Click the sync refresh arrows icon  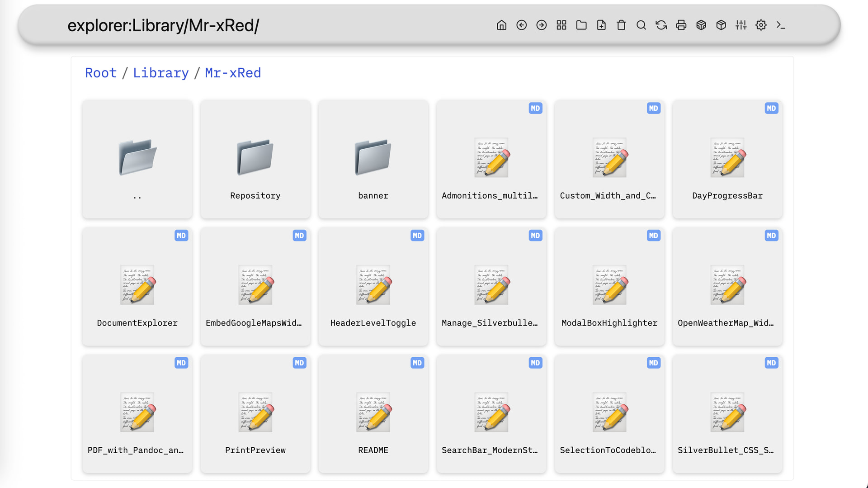[661, 25]
